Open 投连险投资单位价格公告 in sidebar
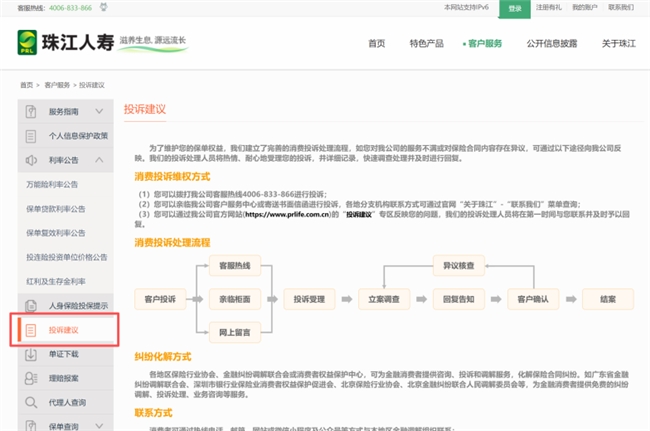650x431 pixels. click(x=67, y=257)
